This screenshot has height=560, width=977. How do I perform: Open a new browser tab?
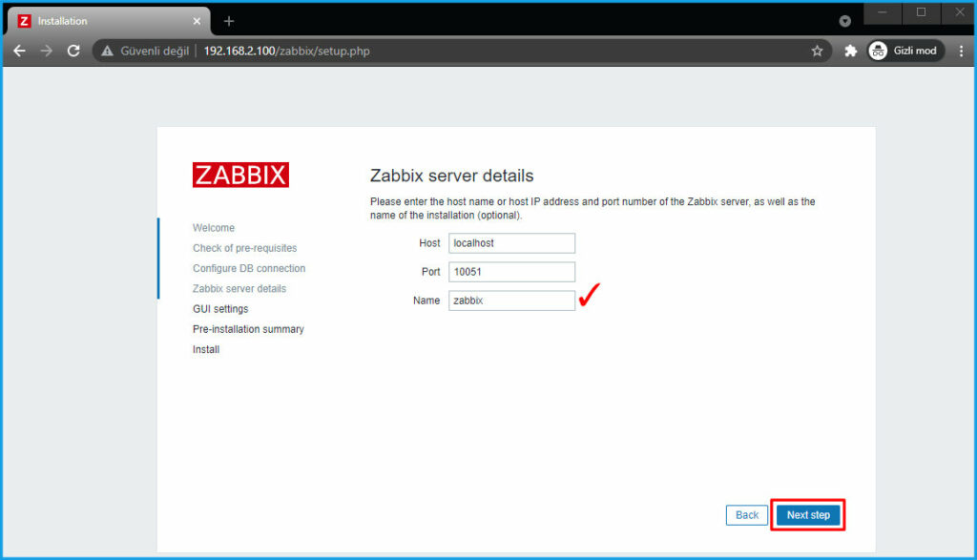(x=229, y=21)
